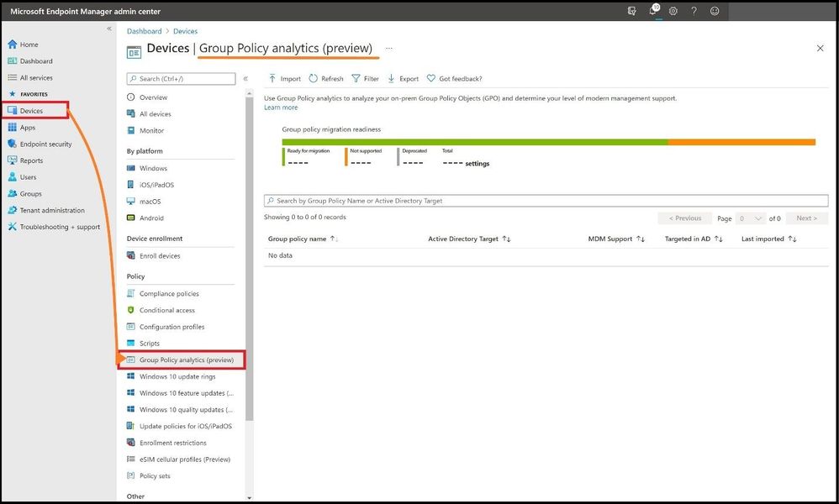Collapse the Devices blade menu
839x504 pixels.
click(245, 79)
